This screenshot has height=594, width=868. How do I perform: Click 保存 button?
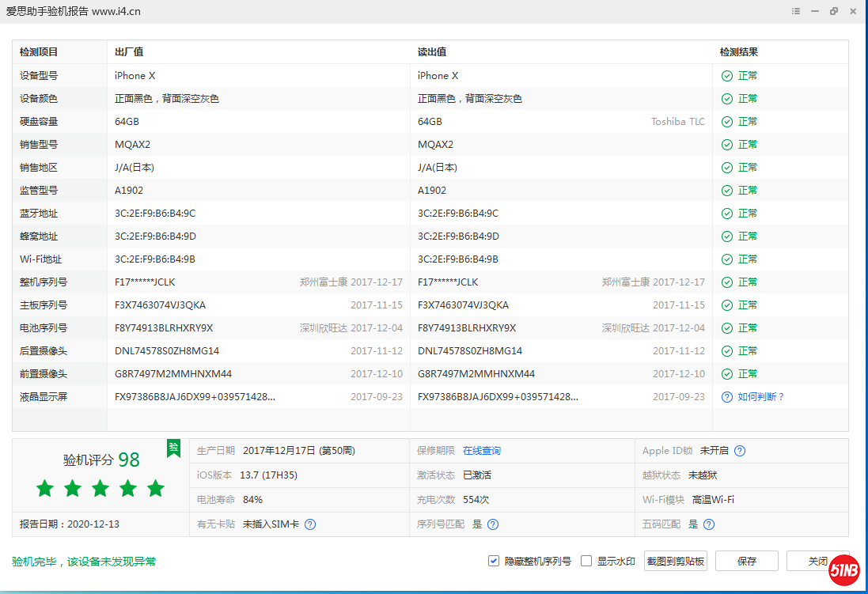tap(746, 561)
